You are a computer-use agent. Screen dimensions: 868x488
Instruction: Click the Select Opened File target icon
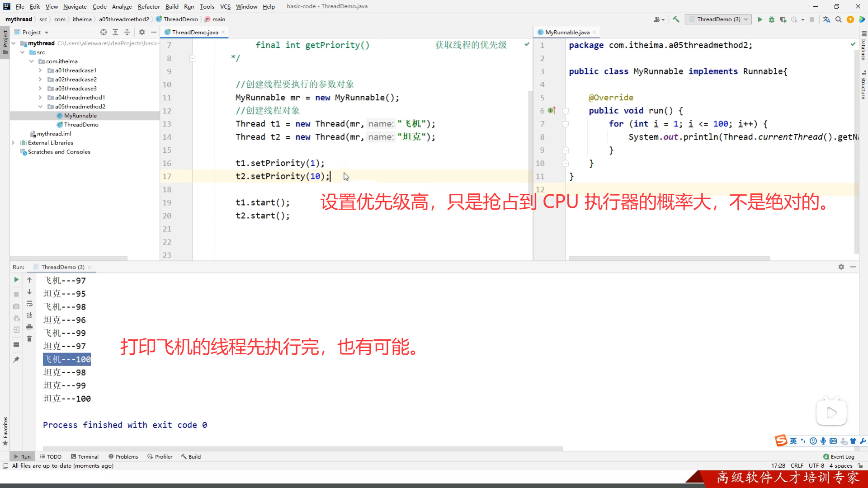(x=104, y=32)
